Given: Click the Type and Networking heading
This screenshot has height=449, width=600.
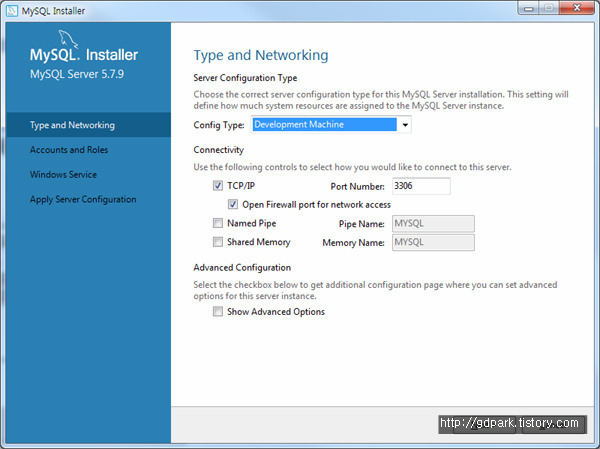Looking at the screenshot, I should pos(261,56).
